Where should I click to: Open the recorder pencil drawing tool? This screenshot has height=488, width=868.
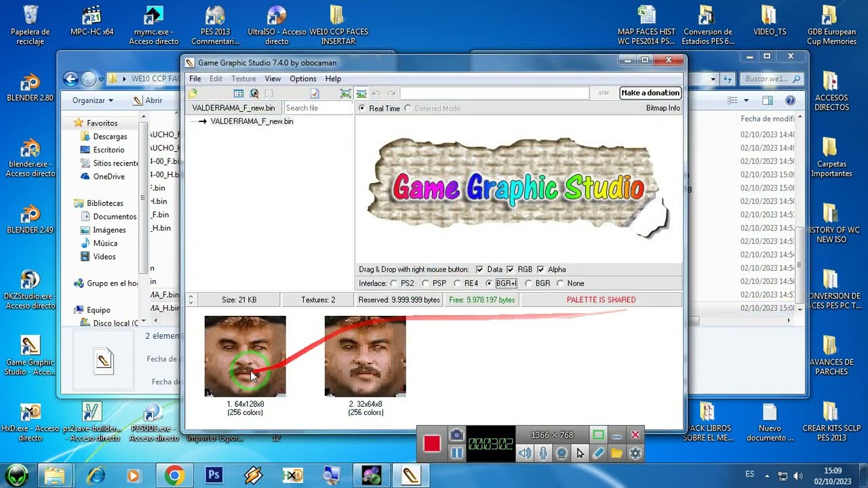coord(598,453)
